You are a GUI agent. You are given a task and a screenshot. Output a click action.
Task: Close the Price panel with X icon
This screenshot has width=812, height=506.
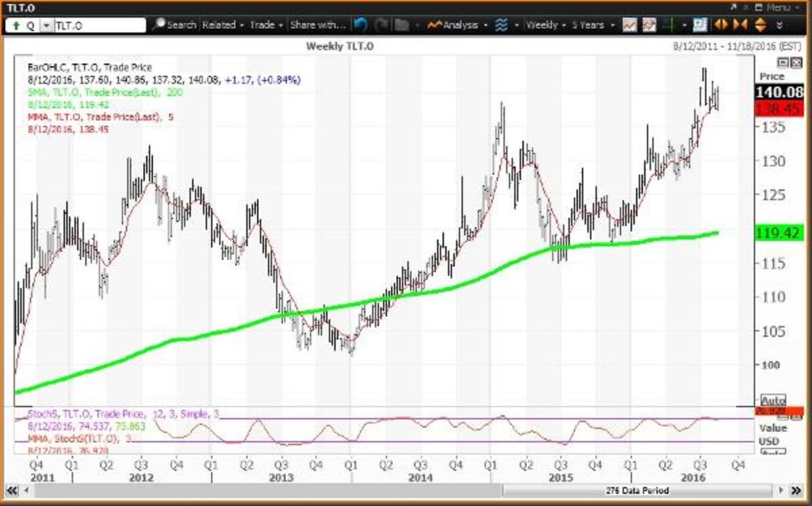pos(796,62)
